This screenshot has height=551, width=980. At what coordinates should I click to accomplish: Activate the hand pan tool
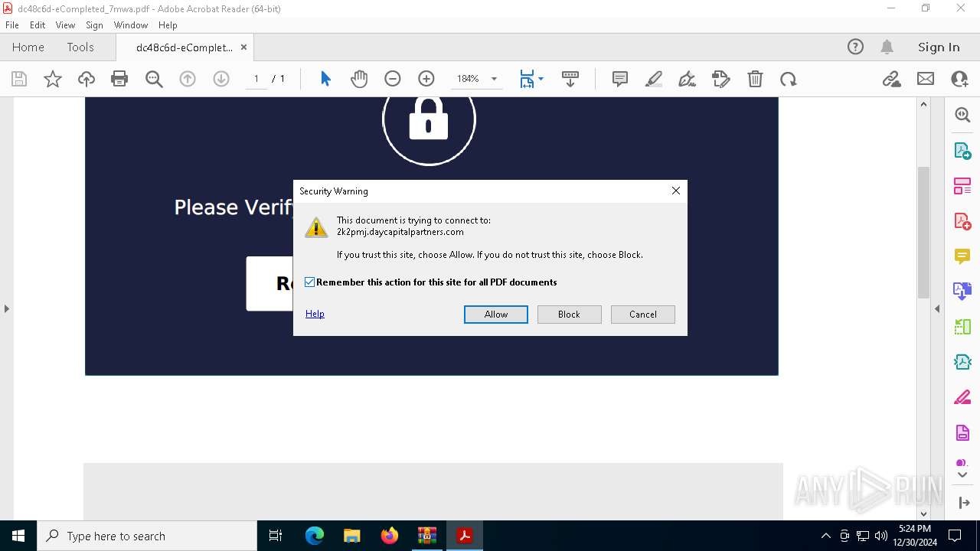(359, 79)
